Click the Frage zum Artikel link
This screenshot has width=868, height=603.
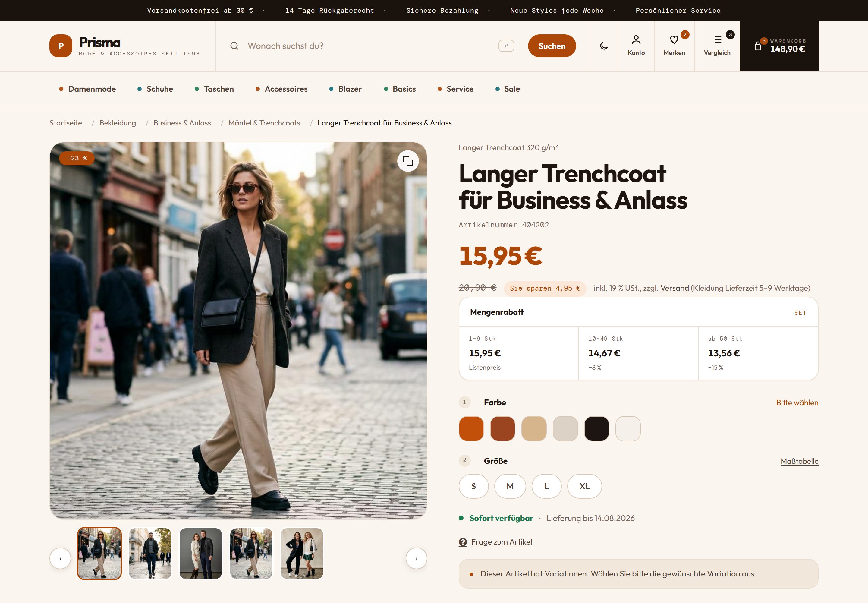pos(502,542)
